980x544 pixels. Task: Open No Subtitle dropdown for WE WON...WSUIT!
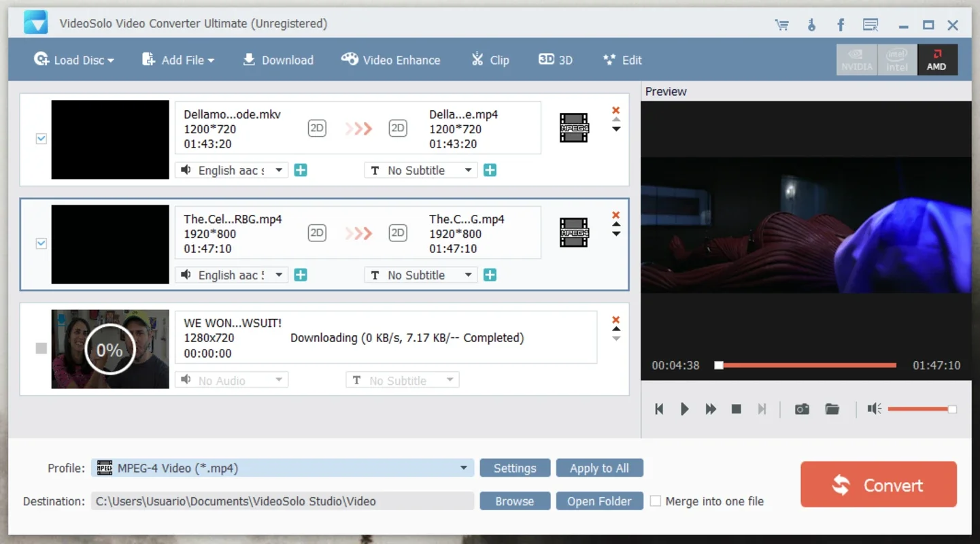403,380
